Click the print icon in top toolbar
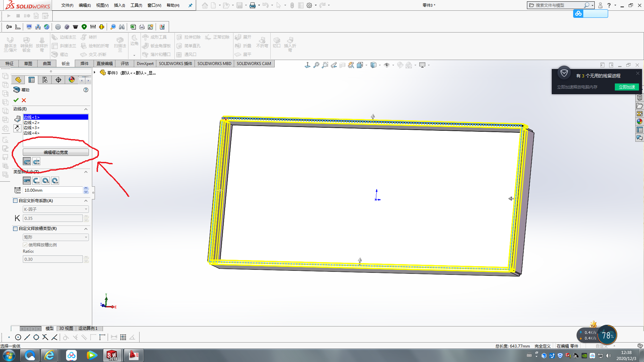The height and width of the screenshot is (362, 644). pyautogui.click(x=253, y=5)
